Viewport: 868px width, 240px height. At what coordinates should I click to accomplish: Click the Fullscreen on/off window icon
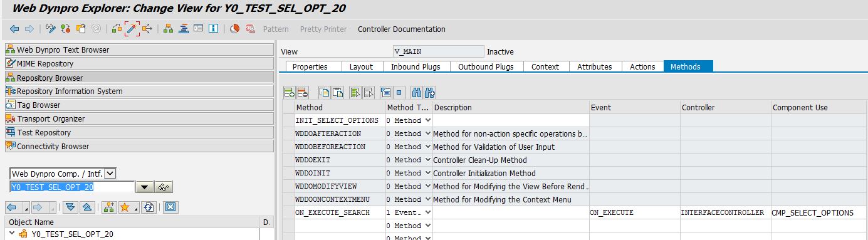point(198,29)
